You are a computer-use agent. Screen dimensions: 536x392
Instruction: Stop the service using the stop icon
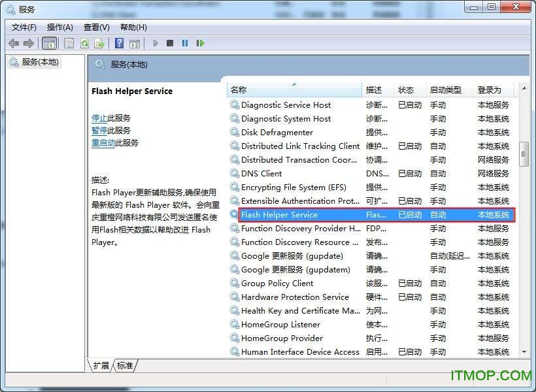[169, 42]
